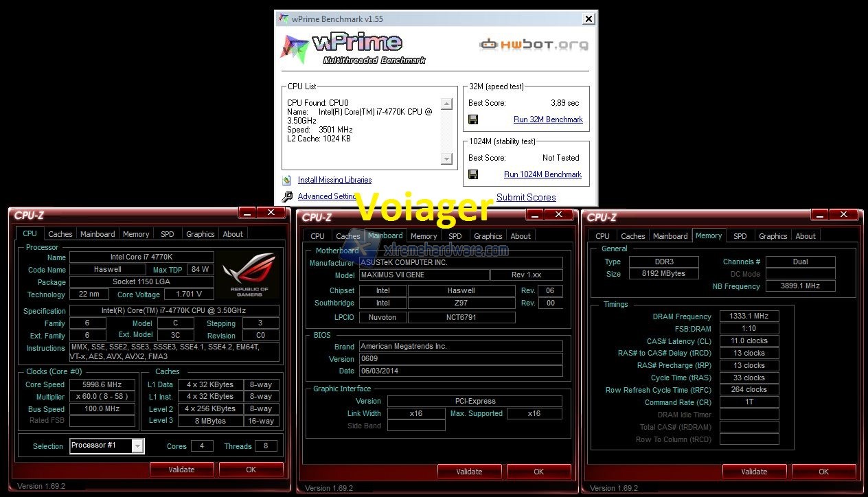Click the icon next to Install Missing Libraries

pyautogui.click(x=287, y=181)
